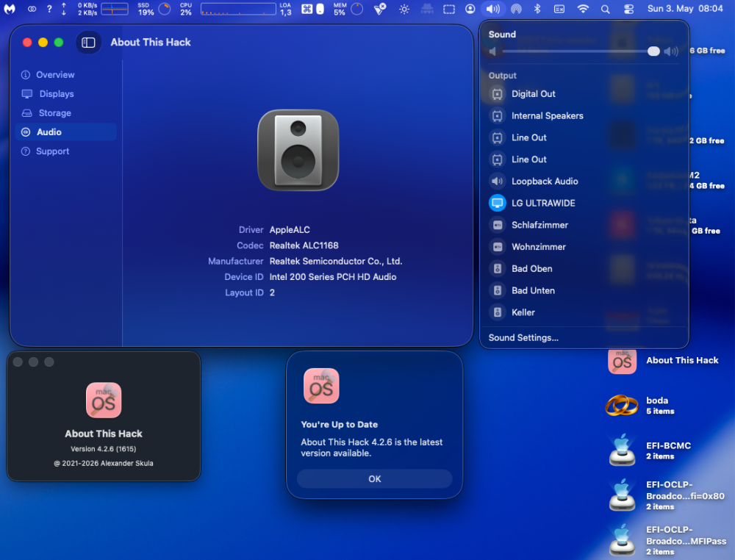Open EFI-OCLP-Broadco...fi=0x80 drive
This screenshot has height=560, width=735.
click(x=622, y=495)
